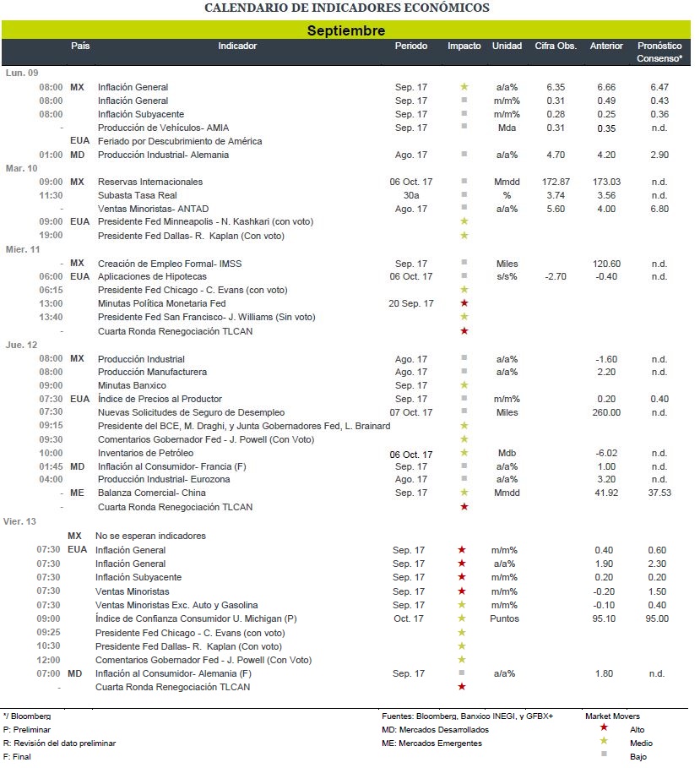The width and height of the screenshot is (700, 768).
Task: Click the 6.47 consensus forecast value
Action: (x=659, y=87)
